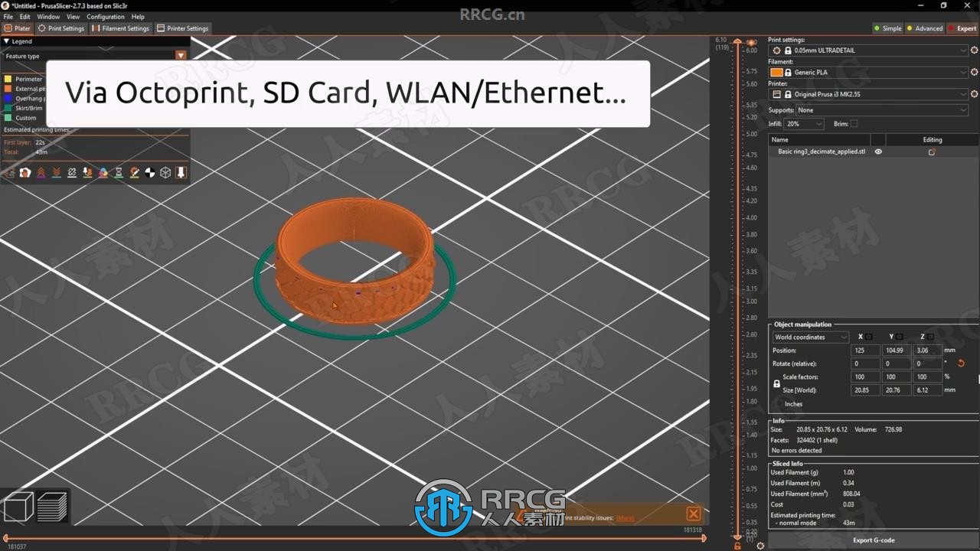The image size is (980, 551).
Task: Click the (More) link in notification
Action: [x=625, y=518]
